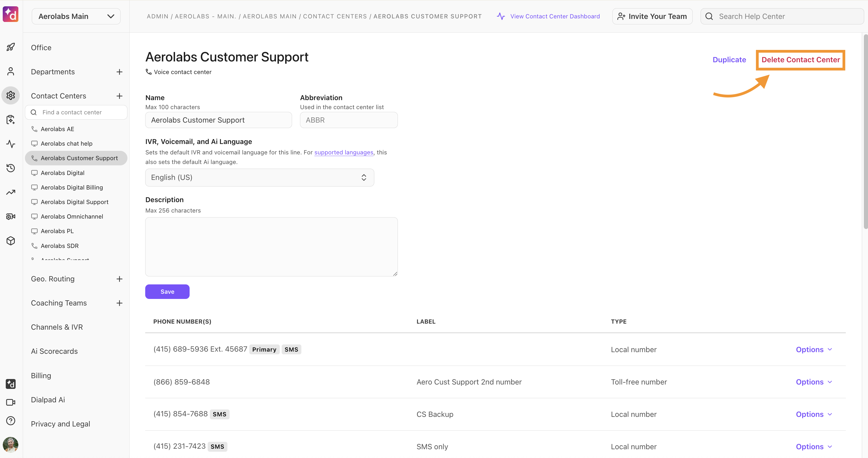This screenshot has width=868, height=458.
Task: Click Delete Contact Center
Action: click(801, 60)
